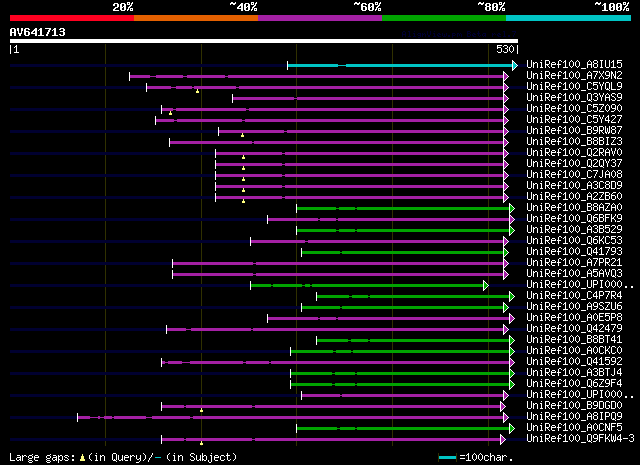Click the green alignment bar for UniRef100_B8AZA0
Viewport: 640px width, 465px height.
pos(403,209)
